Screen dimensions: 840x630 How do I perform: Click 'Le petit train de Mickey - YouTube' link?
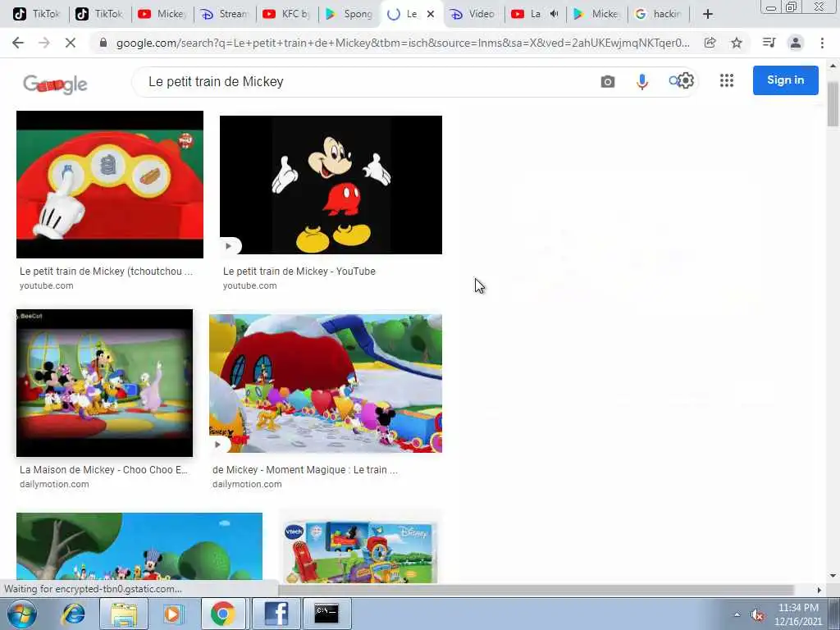pyautogui.click(x=299, y=271)
